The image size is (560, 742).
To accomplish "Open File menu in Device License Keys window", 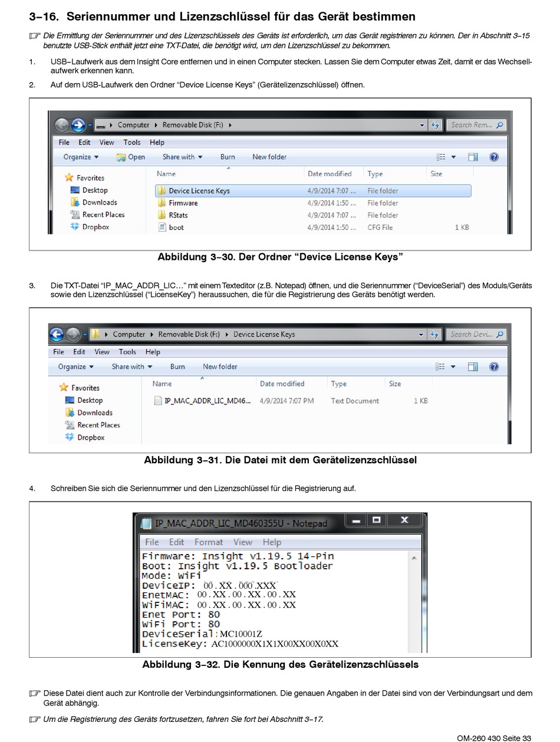I will click(59, 352).
